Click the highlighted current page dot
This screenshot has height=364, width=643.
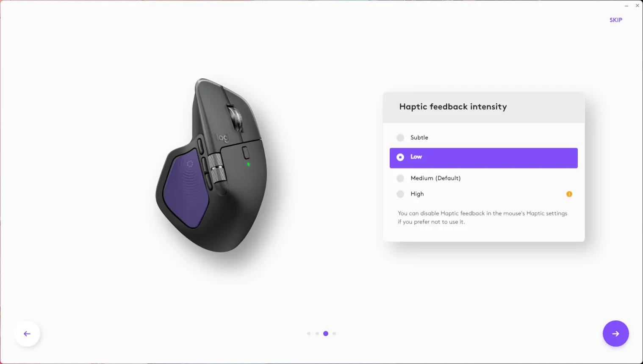(326, 334)
